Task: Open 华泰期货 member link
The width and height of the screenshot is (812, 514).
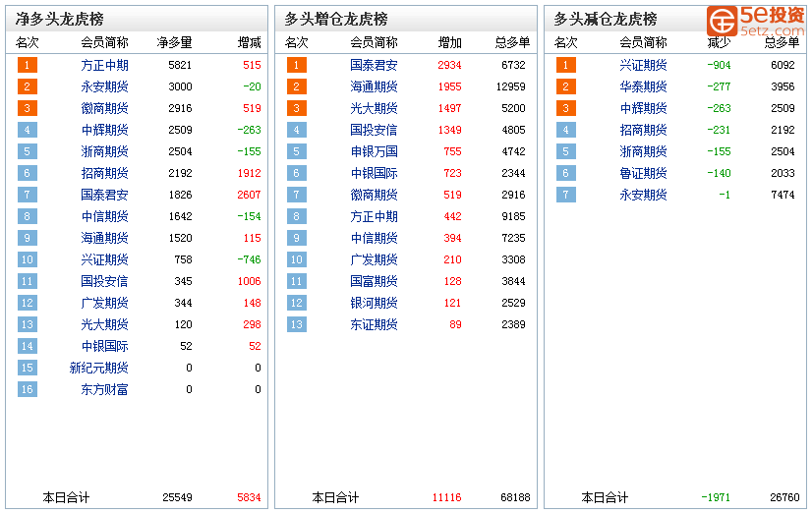Action: pyautogui.click(x=643, y=86)
